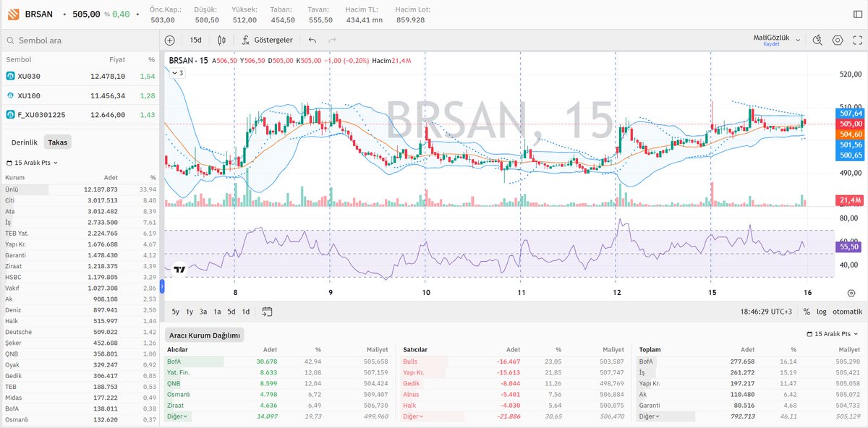Undo the last chart action
This screenshot has width=868, height=428.
point(312,40)
